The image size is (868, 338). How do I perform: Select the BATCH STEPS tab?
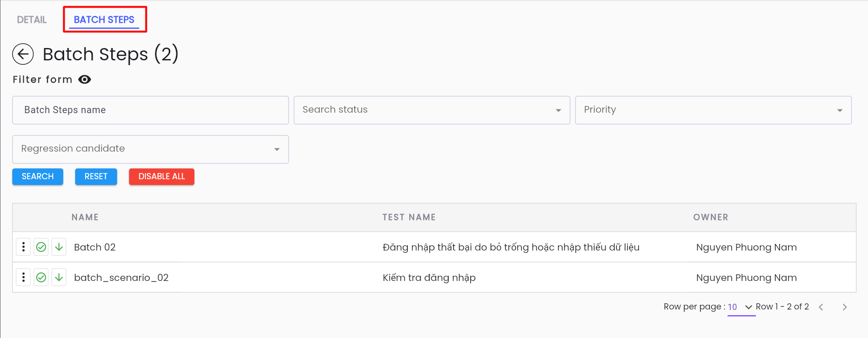click(x=104, y=19)
